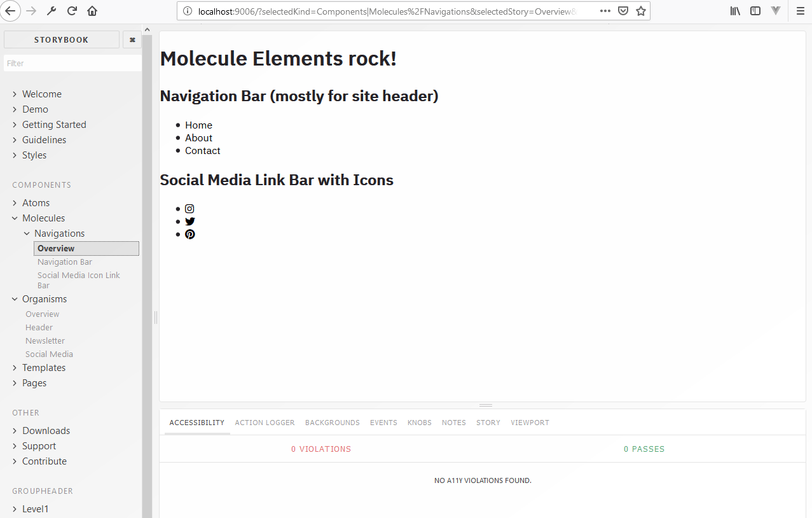Click the Contact link in the preview

[202, 150]
